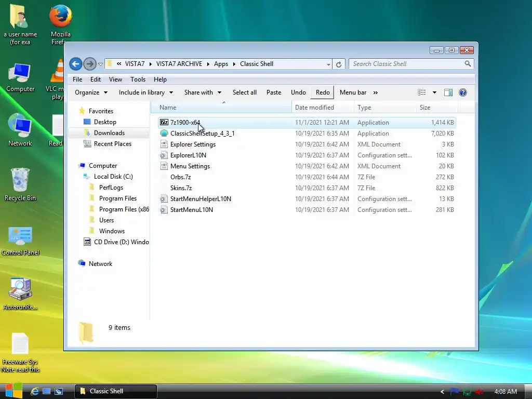Click the Undo toolbar button
The height and width of the screenshot is (399, 532).
coord(298,92)
